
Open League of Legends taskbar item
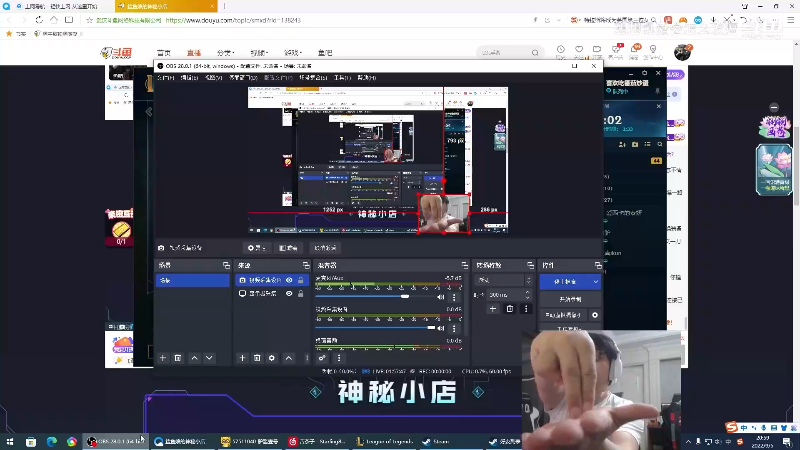(x=384, y=441)
